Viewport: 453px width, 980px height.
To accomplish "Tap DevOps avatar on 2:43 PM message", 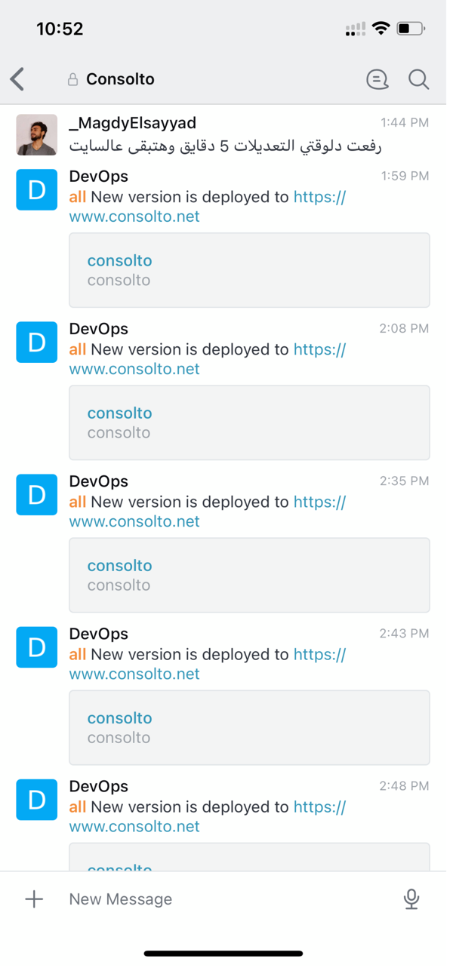I will [36, 647].
